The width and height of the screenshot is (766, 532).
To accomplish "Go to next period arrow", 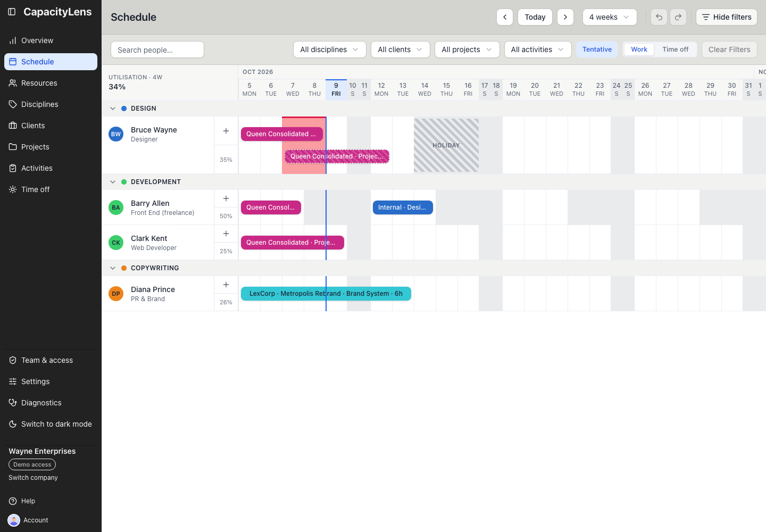I will click(565, 17).
